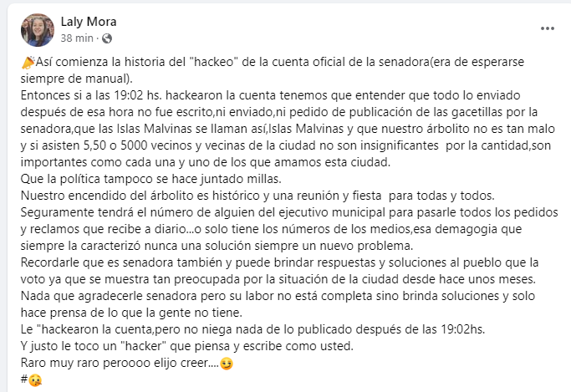
Task: Open the post options three-dots menu
Action: coord(548,28)
